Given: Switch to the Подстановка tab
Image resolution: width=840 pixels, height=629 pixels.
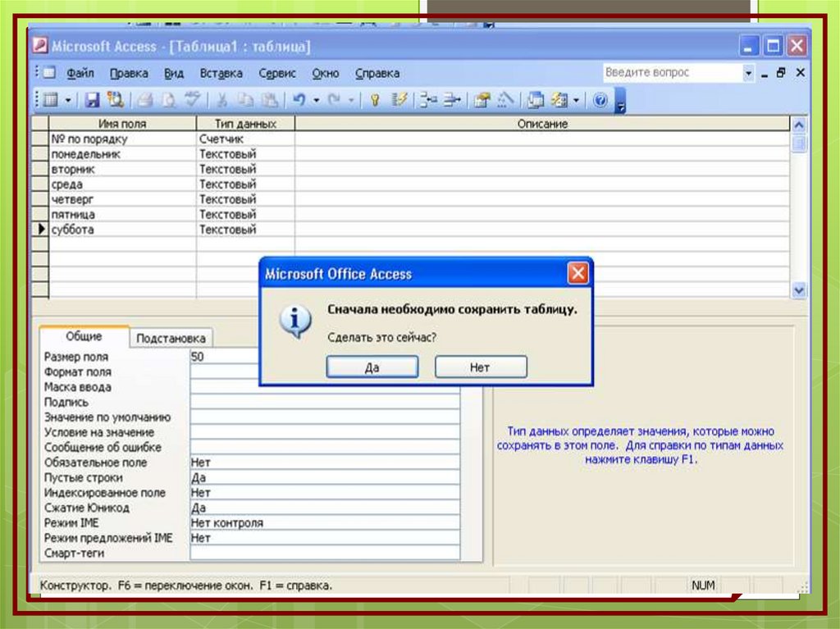Looking at the screenshot, I should point(171,338).
